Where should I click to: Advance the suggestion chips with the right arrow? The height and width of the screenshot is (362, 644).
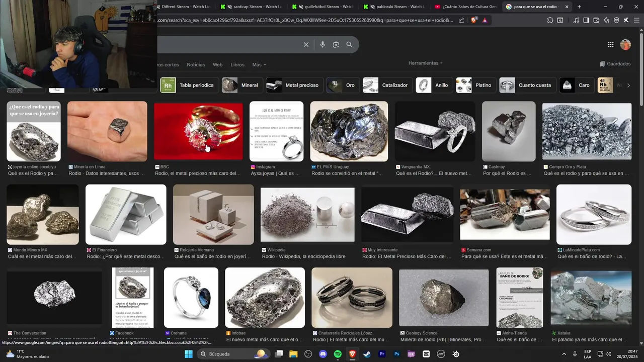click(628, 85)
